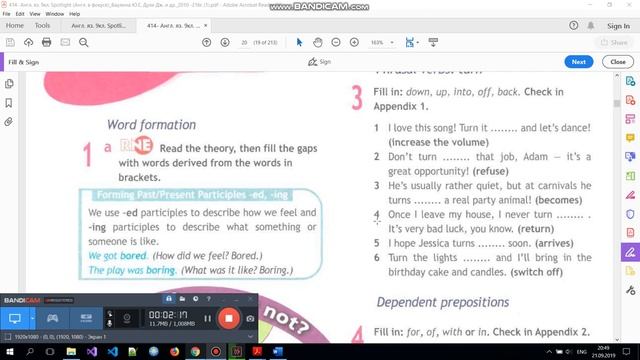Click the active Fill & Sign sidebar icon
This screenshot has width=640, height=360.
630,252
